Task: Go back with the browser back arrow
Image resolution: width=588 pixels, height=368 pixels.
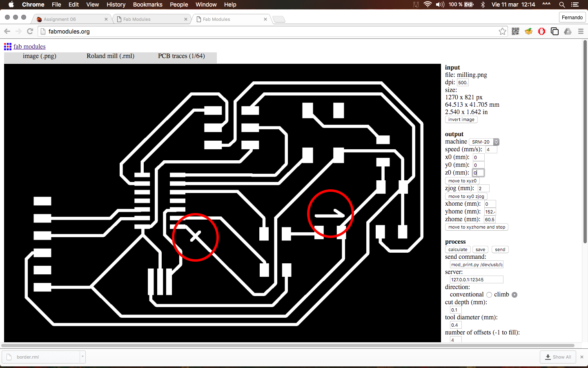Action: point(7,31)
